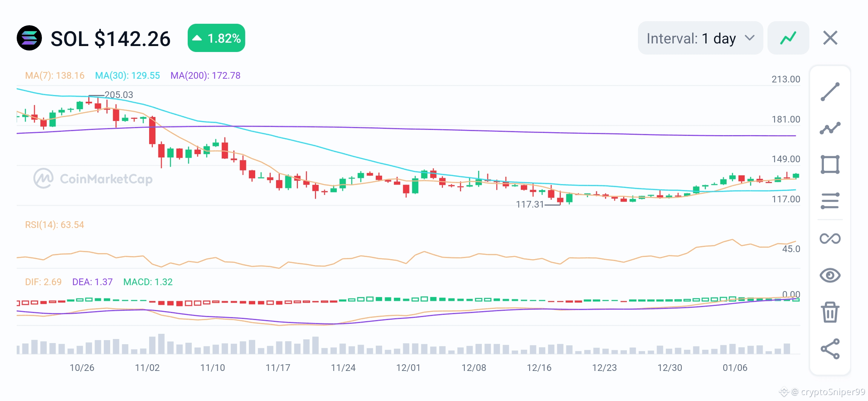Select the horizontal parallel lines tool
Screen dimensions: 868x401
click(x=830, y=201)
